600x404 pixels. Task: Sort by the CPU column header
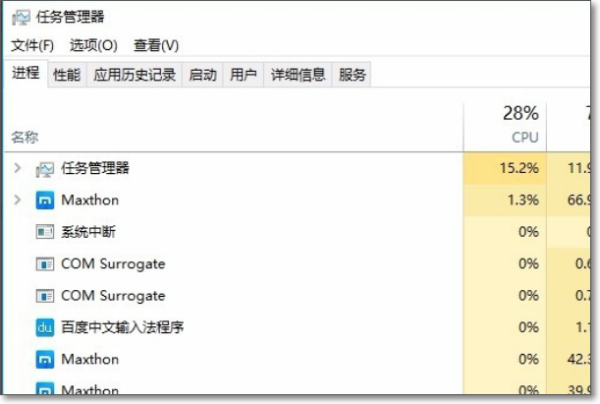pyautogui.click(x=523, y=137)
